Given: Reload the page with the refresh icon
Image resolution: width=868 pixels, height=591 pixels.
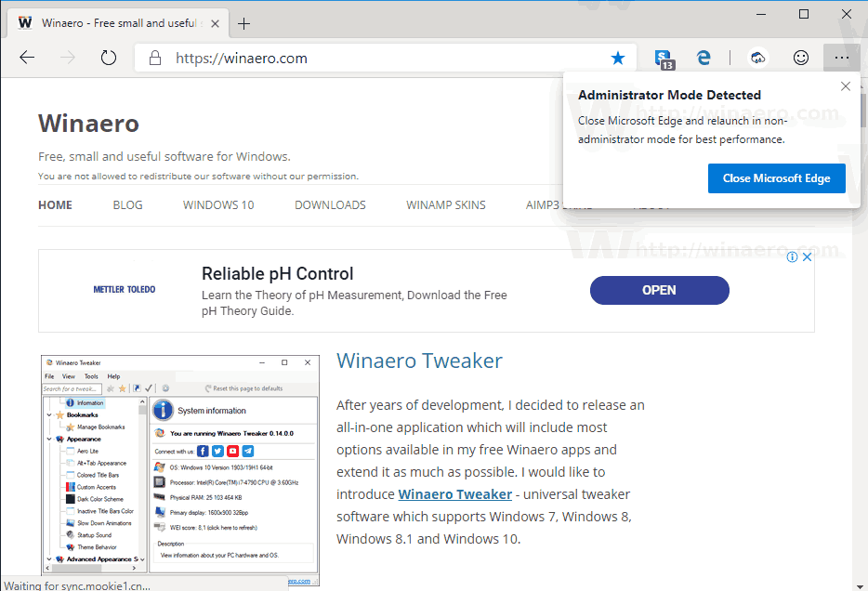Looking at the screenshot, I should (x=109, y=58).
